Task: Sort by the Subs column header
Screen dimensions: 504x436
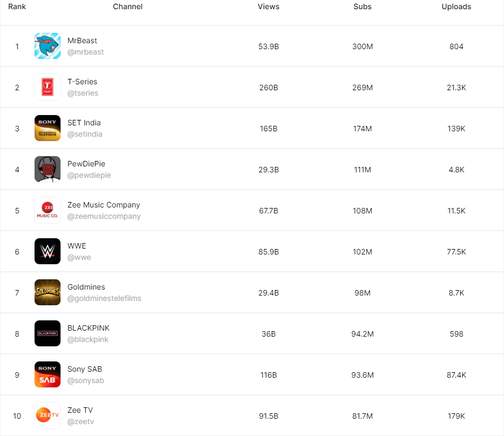Action: click(x=362, y=6)
